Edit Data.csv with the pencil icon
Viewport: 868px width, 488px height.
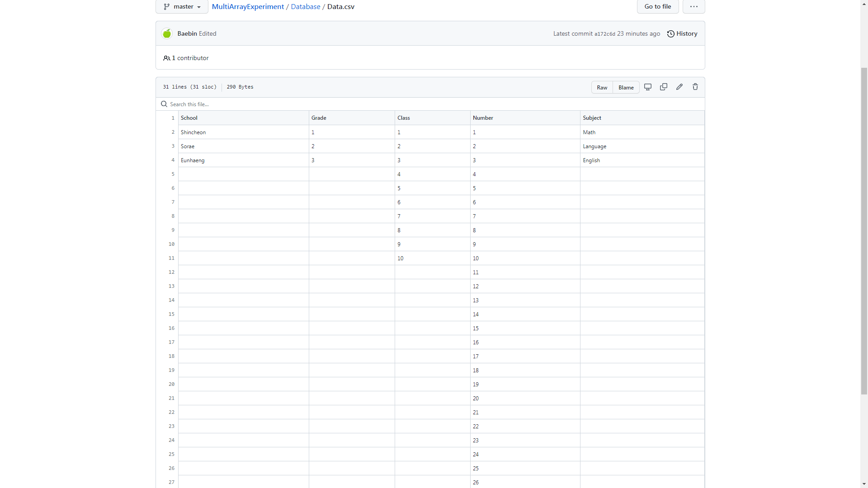[x=679, y=87]
